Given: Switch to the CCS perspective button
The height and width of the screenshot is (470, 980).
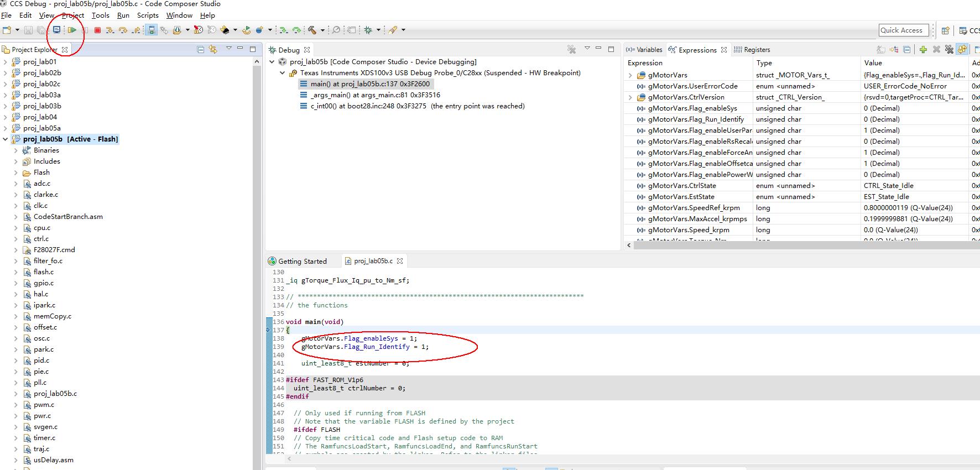Looking at the screenshot, I should coord(969,30).
